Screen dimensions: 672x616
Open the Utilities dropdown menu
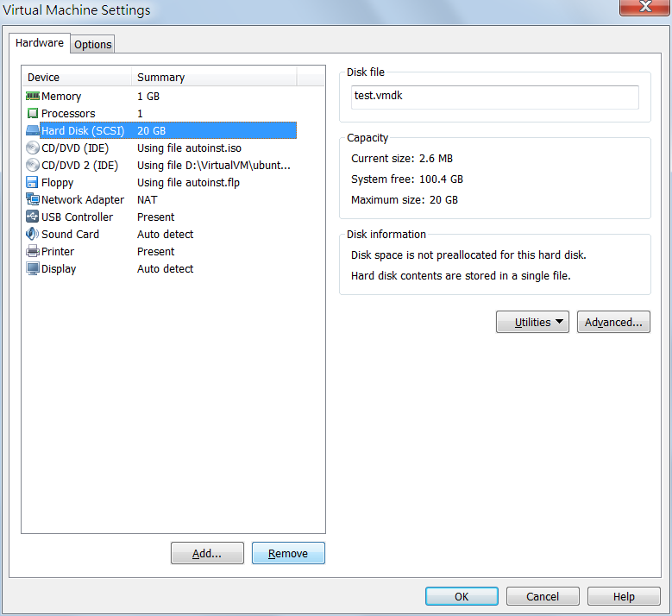[532, 322]
